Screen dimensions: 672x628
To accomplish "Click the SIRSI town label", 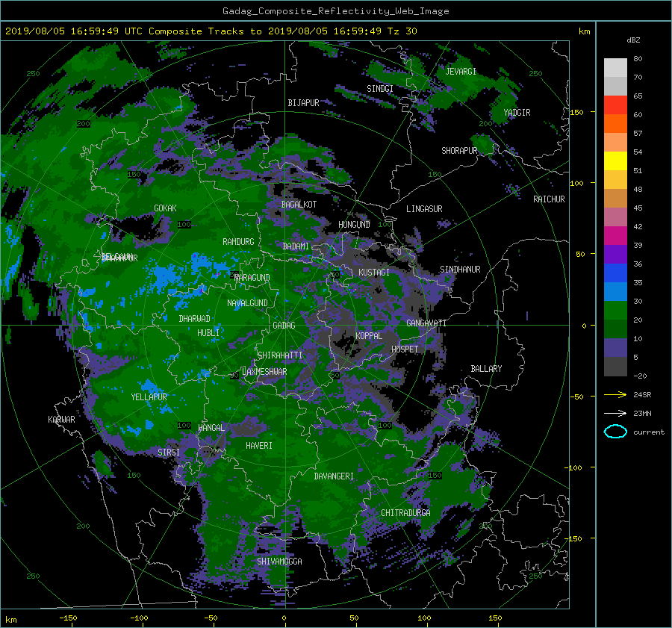I will 169,453.
